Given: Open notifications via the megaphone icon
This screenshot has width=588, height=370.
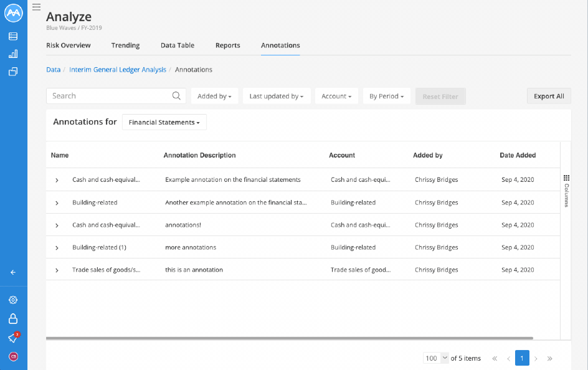Looking at the screenshot, I should click(12, 338).
